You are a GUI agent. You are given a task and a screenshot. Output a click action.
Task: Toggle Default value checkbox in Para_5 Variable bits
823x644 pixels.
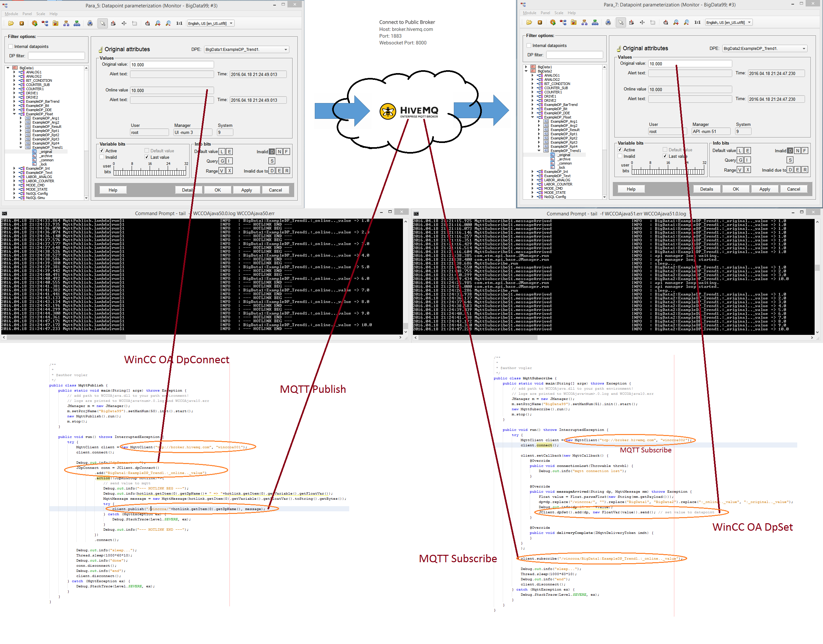[147, 151]
